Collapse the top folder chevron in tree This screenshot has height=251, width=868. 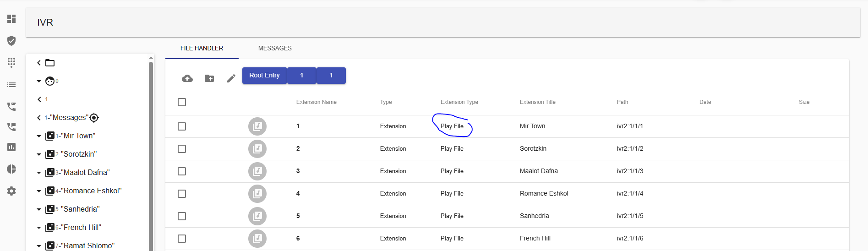39,63
